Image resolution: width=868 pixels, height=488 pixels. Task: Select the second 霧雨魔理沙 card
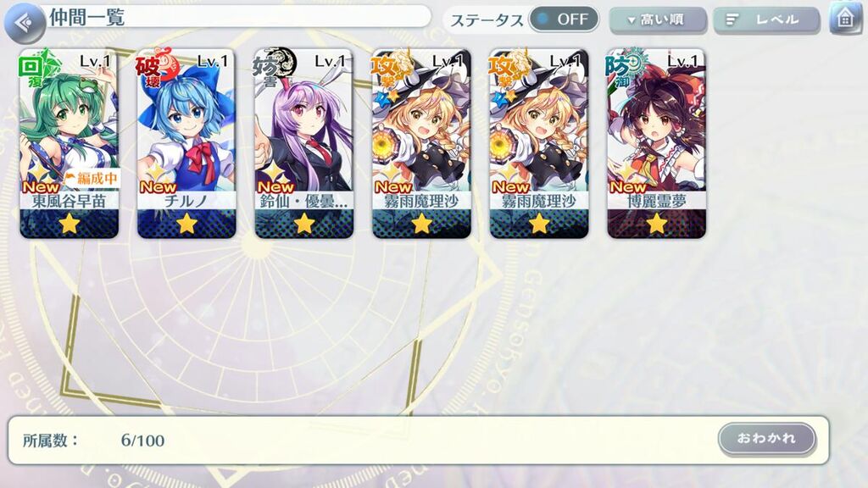click(x=538, y=144)
